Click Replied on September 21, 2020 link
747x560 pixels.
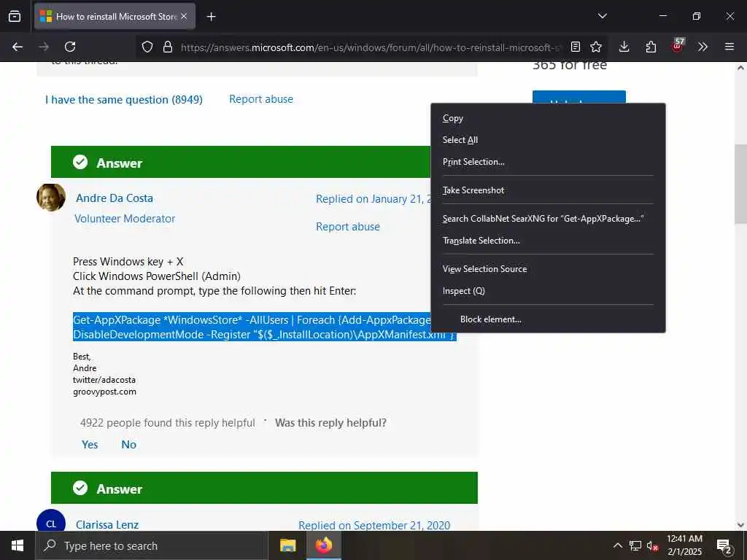pyautogui.click(x=374, y=525)
